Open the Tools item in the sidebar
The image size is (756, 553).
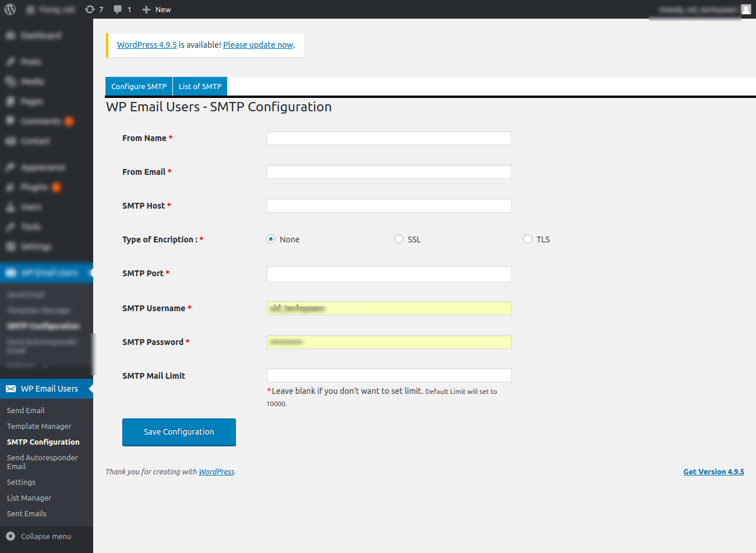click(47, 227)
